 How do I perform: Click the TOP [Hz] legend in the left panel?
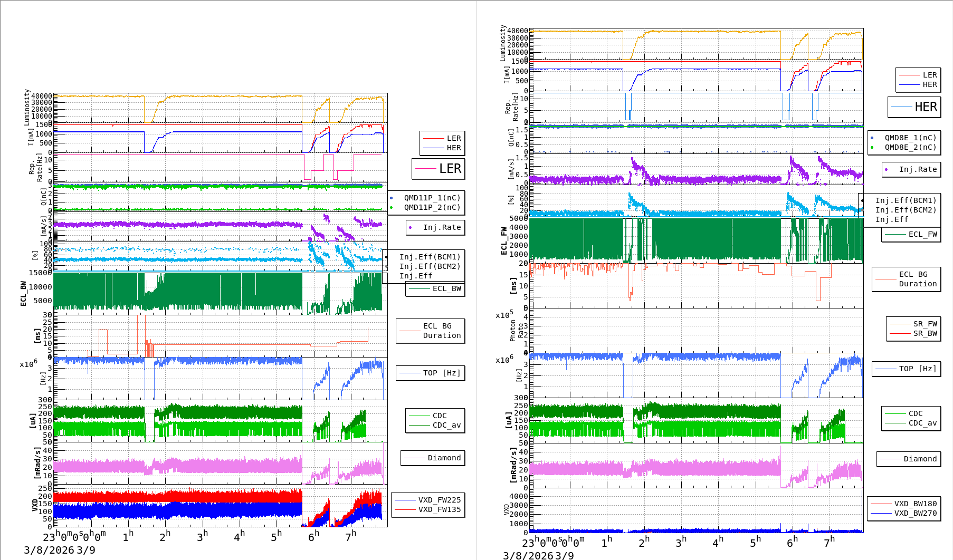441,373
